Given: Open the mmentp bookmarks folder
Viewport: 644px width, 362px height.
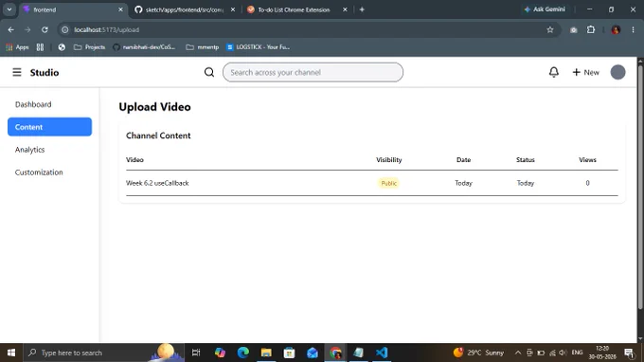Looking at the screenshot, I should 202,47.
